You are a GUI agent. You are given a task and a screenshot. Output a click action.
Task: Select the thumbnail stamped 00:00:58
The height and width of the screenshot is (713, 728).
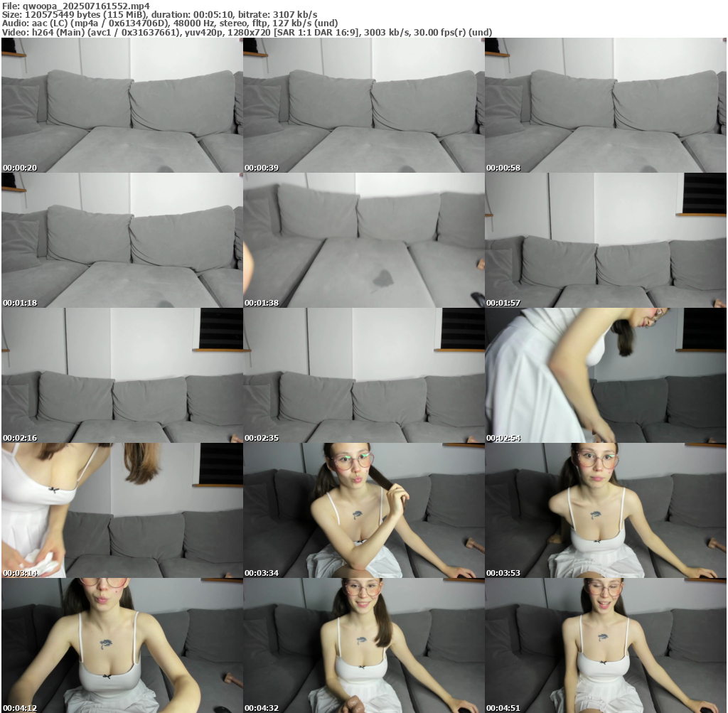click(x=606, y=105)
